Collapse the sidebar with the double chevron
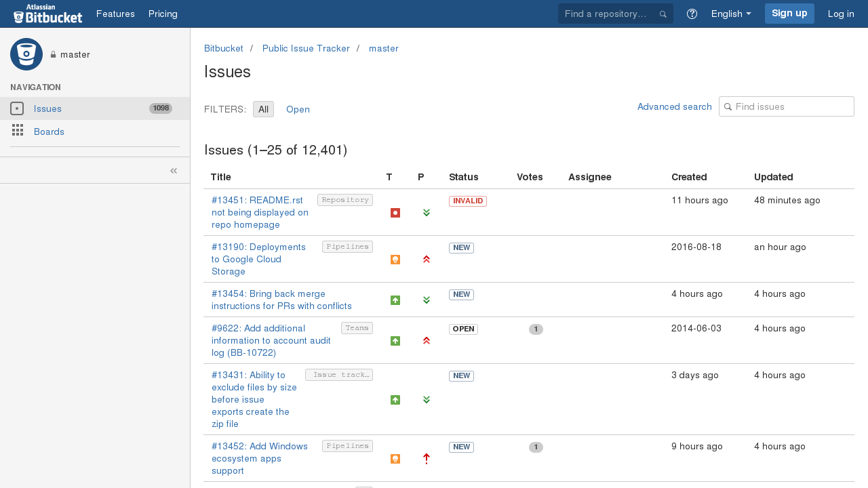The image size is (868, 488). (174, 170)
